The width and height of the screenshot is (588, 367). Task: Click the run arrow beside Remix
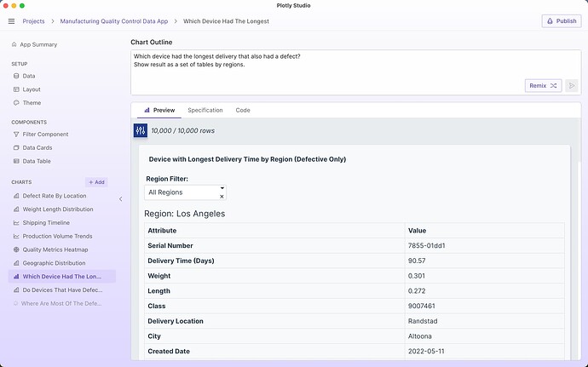point(572,86)
